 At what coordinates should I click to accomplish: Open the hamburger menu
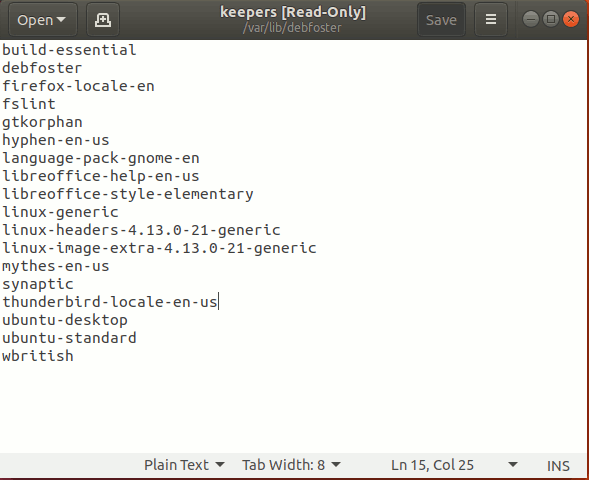coord(491,20)
